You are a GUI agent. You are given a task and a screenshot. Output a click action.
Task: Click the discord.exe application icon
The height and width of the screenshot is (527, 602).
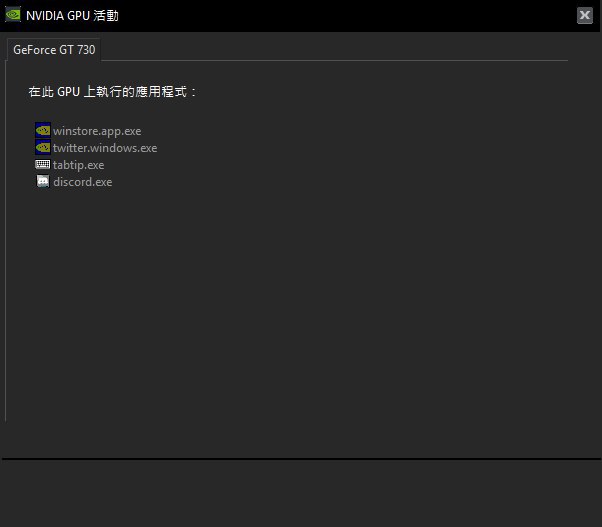[42, 181]
